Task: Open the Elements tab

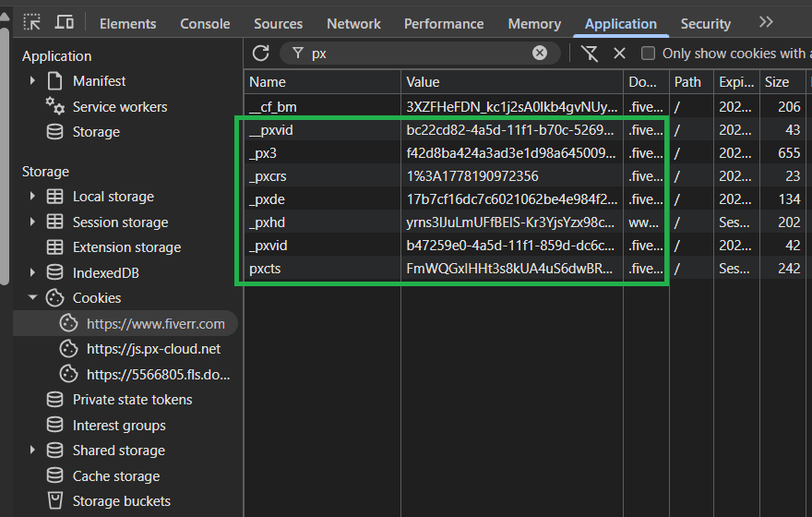Action: 128,24
